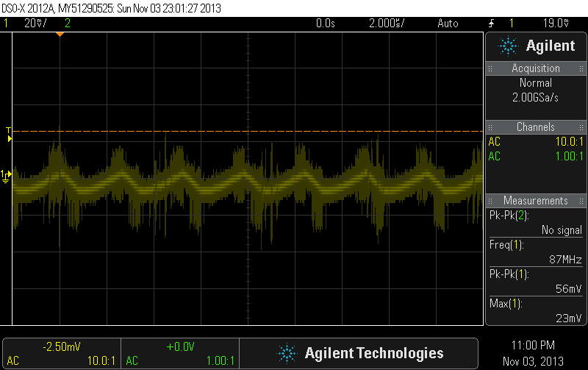Click the orange dashed trigger level line

248,132
